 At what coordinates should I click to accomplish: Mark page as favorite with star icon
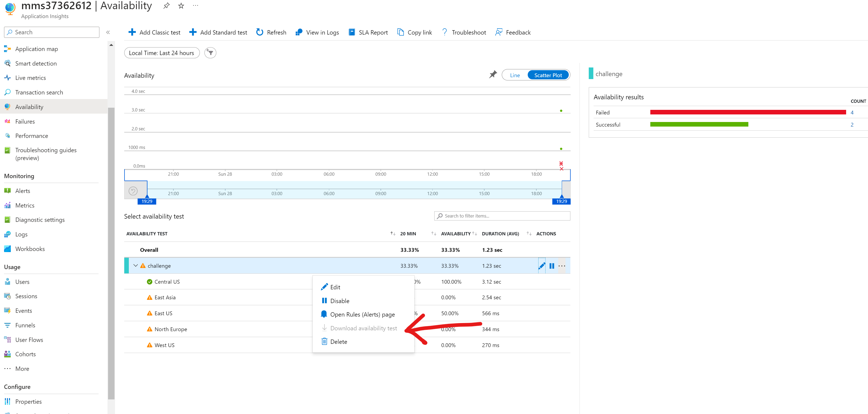pos(181,6)
